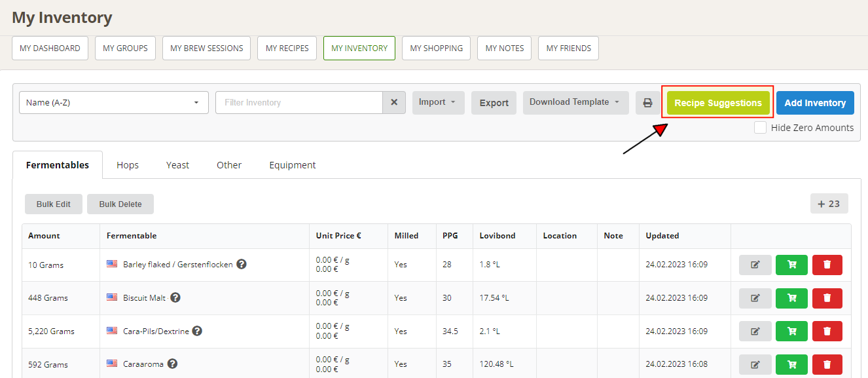The height and width of the screenshot is (378, 868).
Task: Focus the Filter Inventory text field
Action: pyautogui.click(x=298, y=103)
